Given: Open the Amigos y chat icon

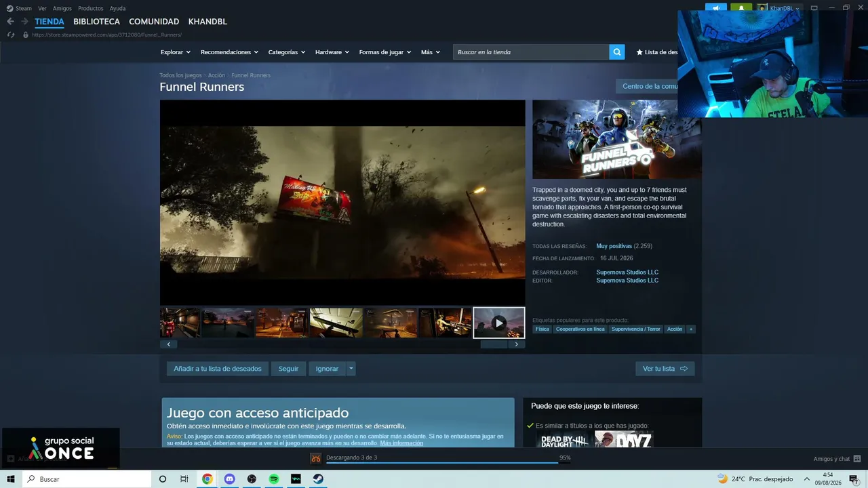Looking at the screenshot, I should 857,459.
